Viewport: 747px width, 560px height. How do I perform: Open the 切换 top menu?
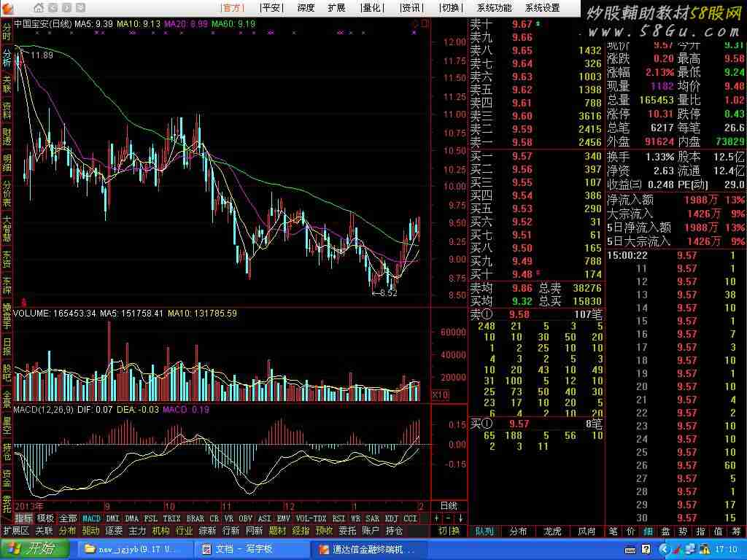450,7
